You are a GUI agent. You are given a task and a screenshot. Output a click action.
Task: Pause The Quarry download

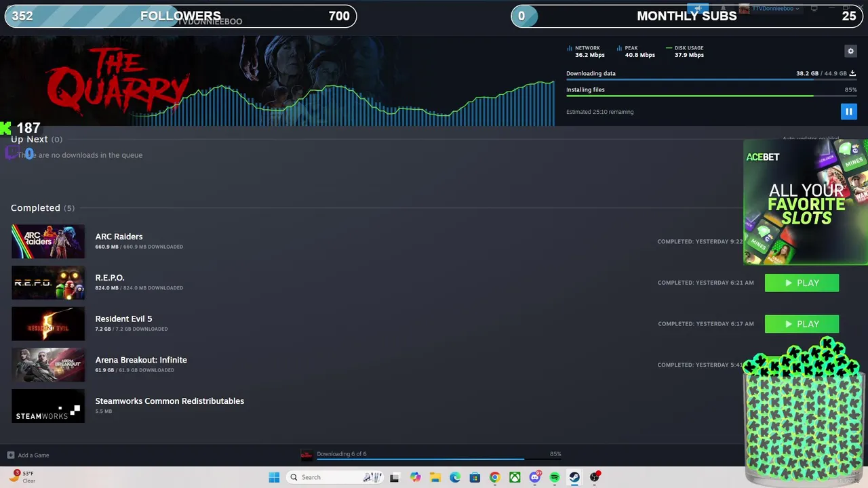pyautogui.click(x=848, y=112)
